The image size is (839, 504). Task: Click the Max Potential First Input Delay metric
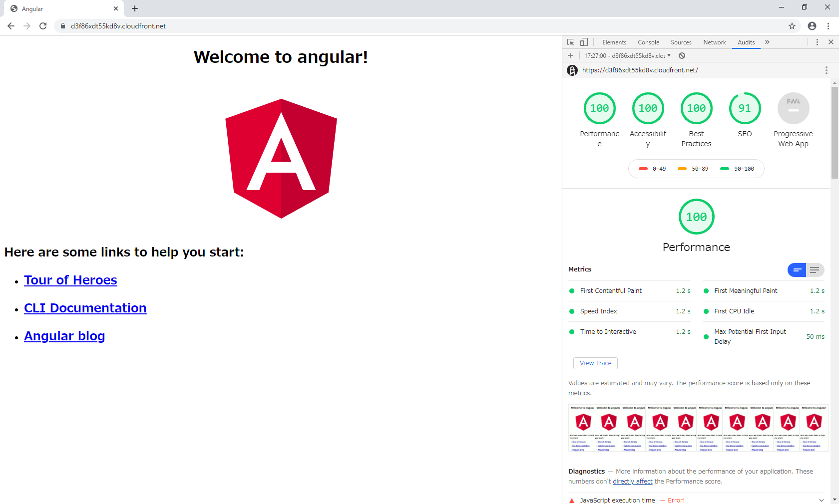click(x=764, y=337)
